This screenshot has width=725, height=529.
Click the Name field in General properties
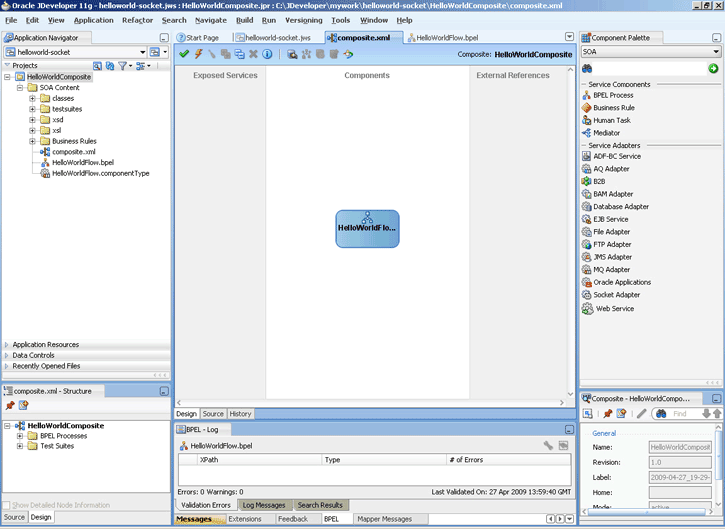[680, 447]
